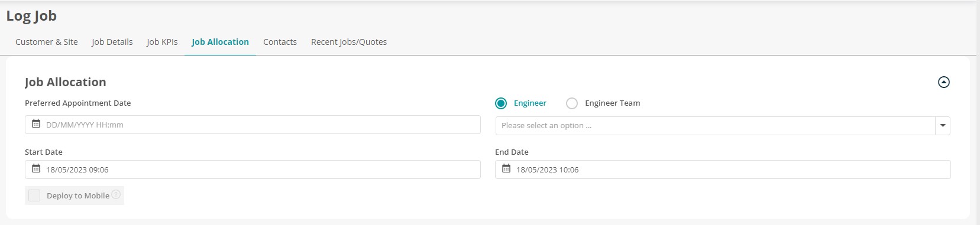The width and height of the screenshot is (980, 225).
Task: Focus the Preferred Appointment Date field
Action: (253, 125)
